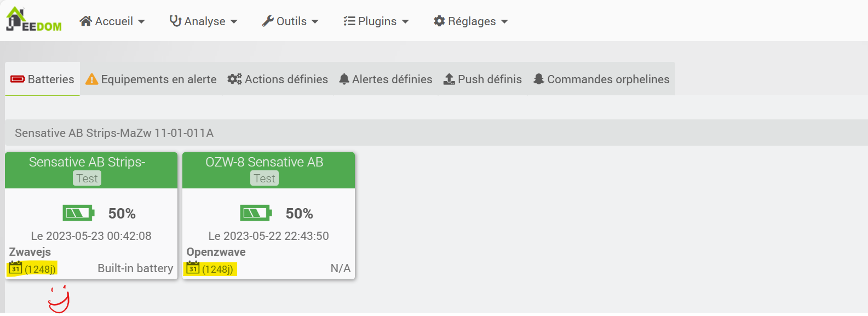Expand the Plugins menu
Viewport: 868px width, 316px height.
click(376, 21)
